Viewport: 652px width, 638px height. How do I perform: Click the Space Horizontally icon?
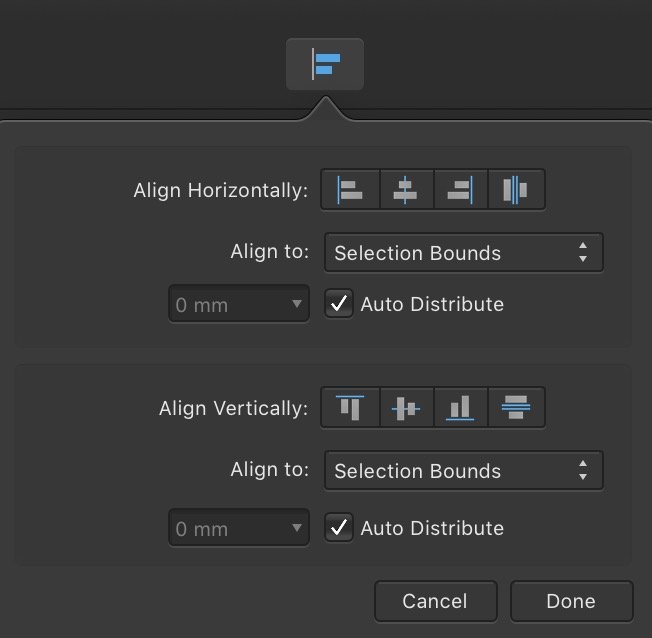click(x=516, y=189)
